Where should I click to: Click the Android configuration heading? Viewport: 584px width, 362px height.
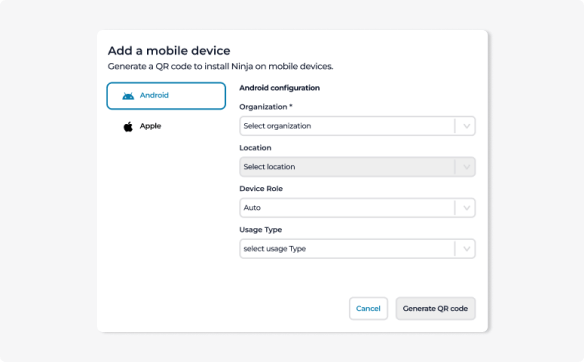tap(279, 88)
